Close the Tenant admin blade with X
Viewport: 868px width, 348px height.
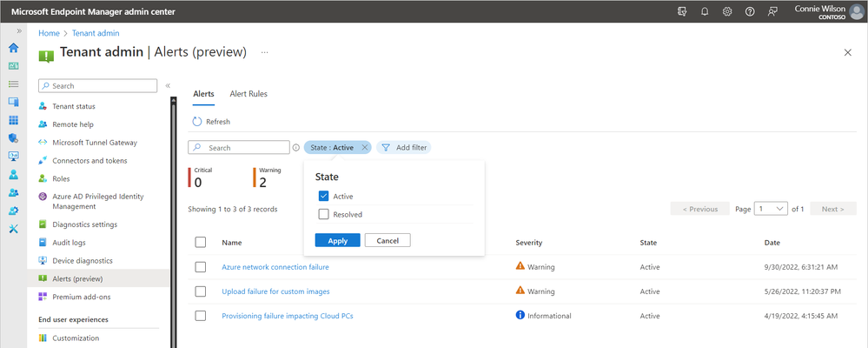coord(847,53)
